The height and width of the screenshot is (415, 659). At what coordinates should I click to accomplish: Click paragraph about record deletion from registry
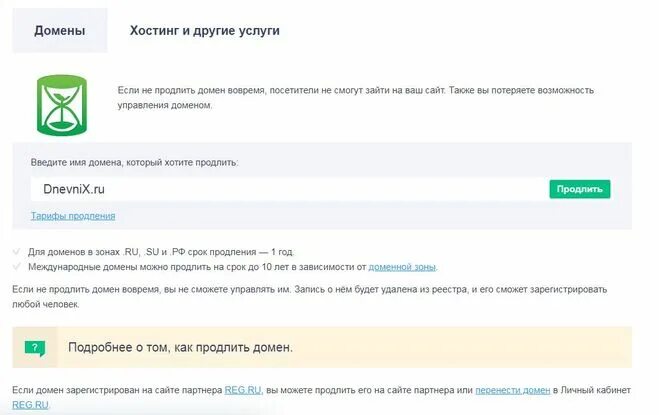pos(310,296)
